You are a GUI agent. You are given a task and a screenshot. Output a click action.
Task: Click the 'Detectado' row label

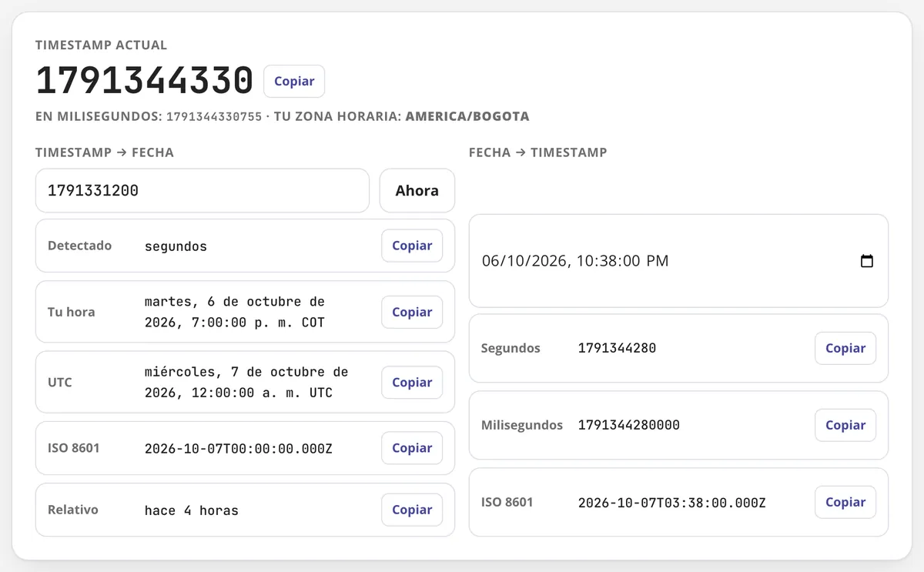click(79, 246)
